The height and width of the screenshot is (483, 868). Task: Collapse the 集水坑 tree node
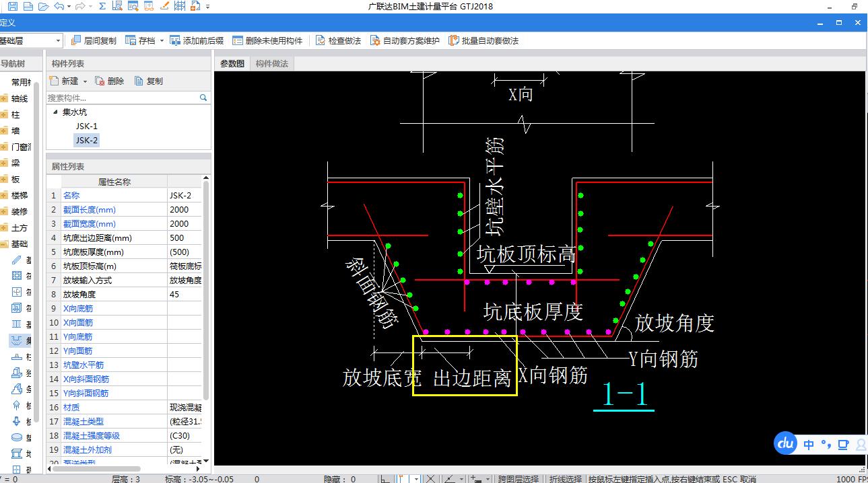tap(55, 112)
